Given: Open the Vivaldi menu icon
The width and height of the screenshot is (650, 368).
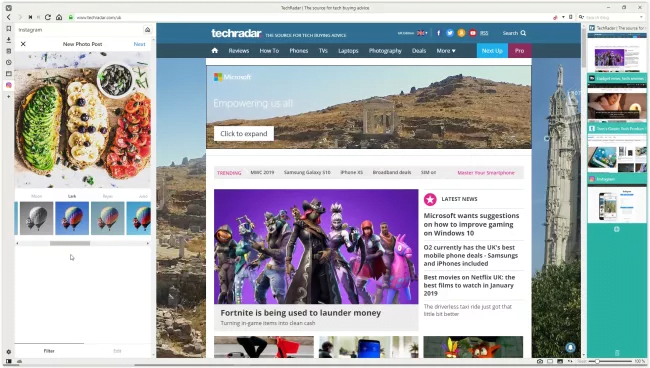Looking at the screenshot, I should click(9, 7).
